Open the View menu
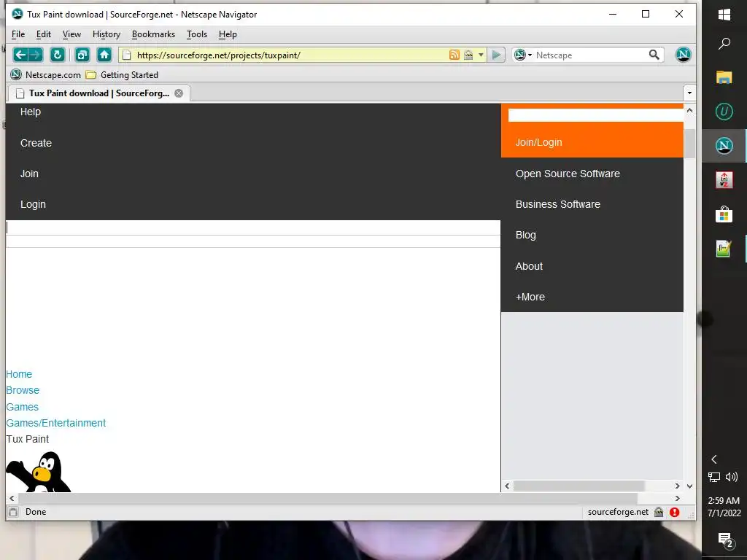747x560 pixels. (71, 34)
